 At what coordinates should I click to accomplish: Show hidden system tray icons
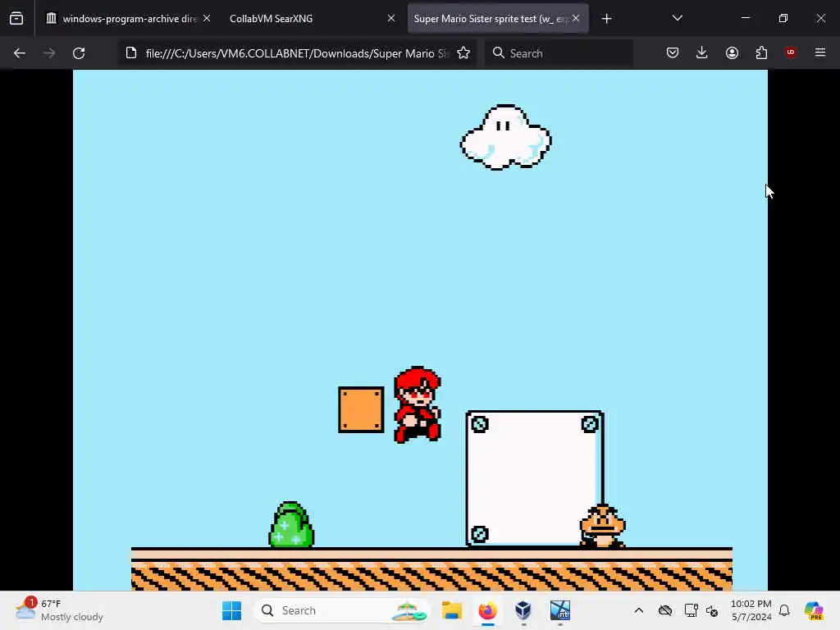tap(638, 610)
